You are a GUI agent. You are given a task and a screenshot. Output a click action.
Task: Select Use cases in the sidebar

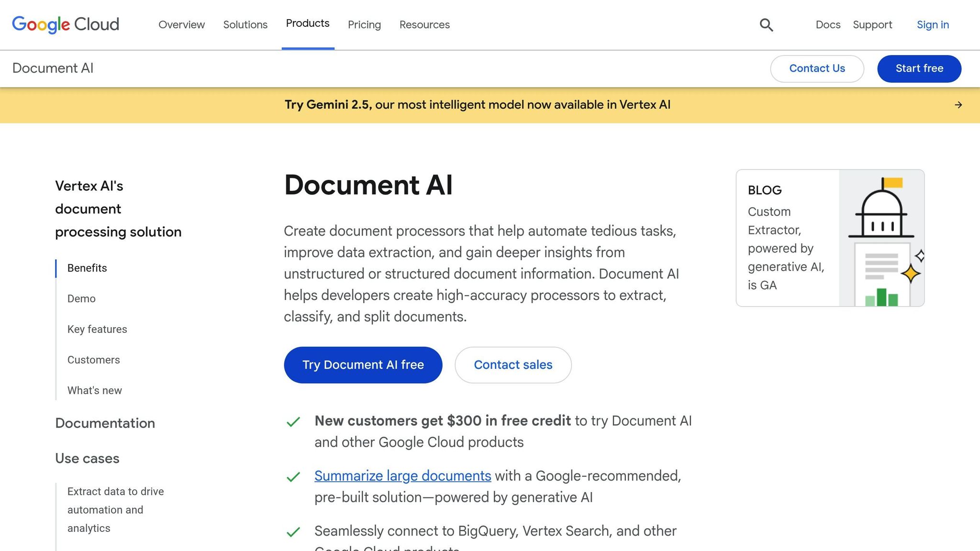point(87,459)
